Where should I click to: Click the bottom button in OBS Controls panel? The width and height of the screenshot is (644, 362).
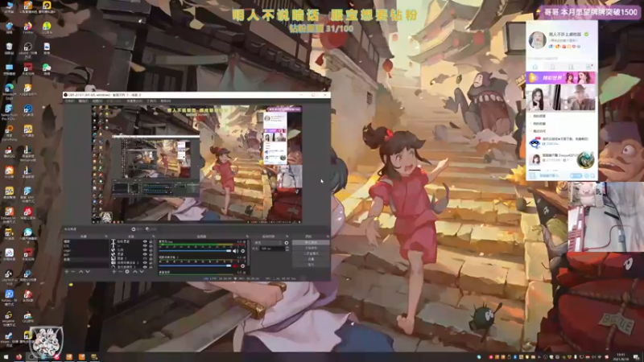[311, 265]
